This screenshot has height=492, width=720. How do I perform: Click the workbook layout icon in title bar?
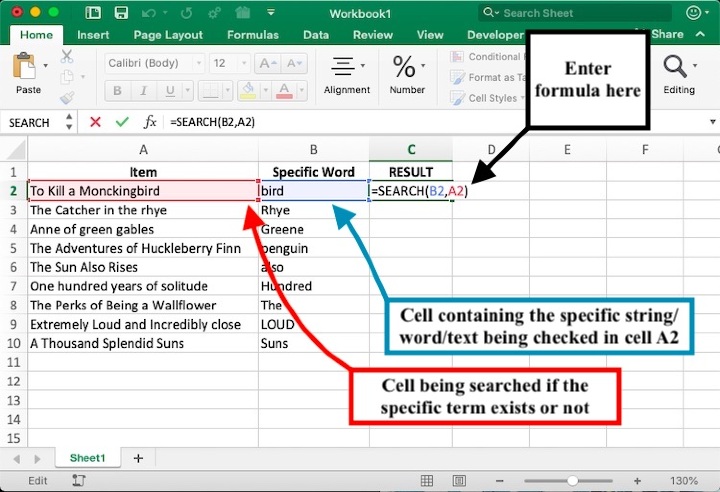click(93, 13)
